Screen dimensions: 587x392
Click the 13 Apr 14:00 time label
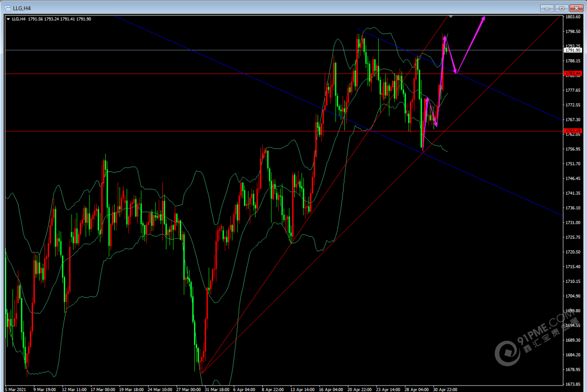point(303,389)
